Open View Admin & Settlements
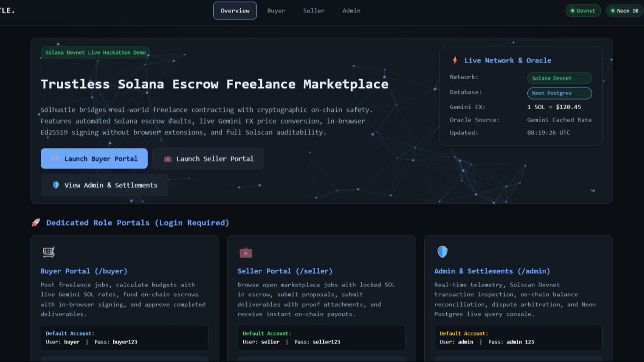 104,185
